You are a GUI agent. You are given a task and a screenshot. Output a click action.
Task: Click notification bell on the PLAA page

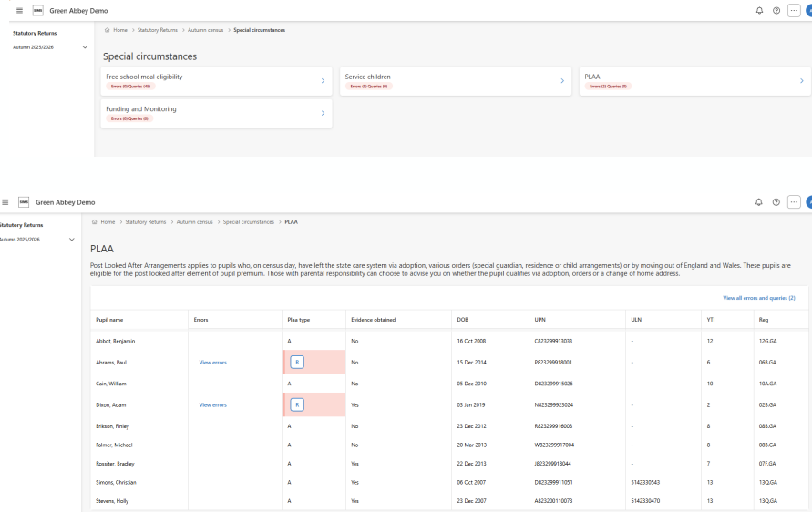[x=759, y=202]
